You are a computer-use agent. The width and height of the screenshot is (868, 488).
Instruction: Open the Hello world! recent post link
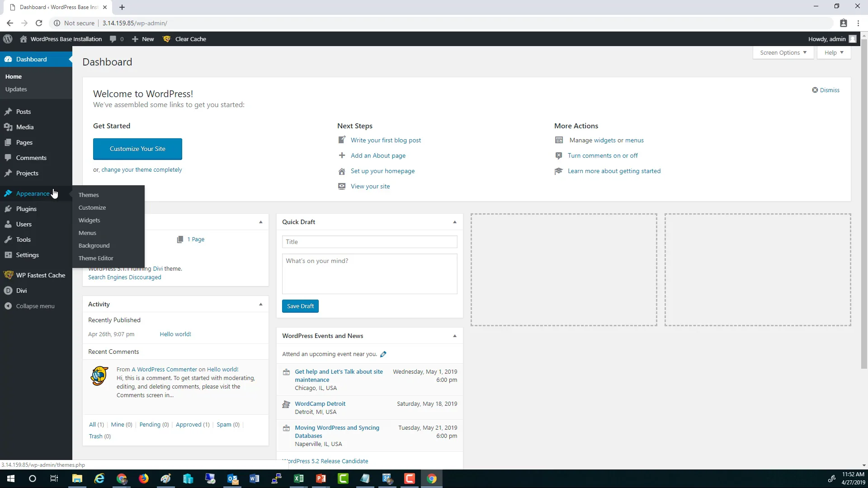(x=175, y=334)
